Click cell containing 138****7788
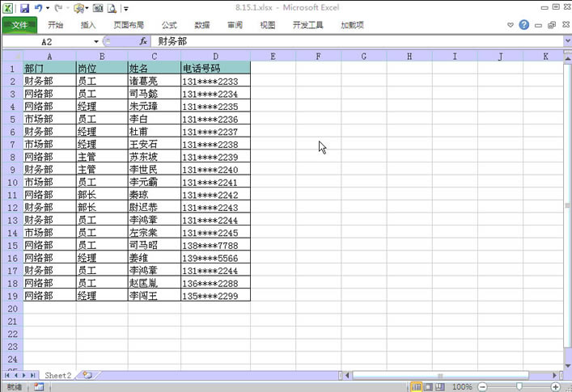 (x=215, y=245)
